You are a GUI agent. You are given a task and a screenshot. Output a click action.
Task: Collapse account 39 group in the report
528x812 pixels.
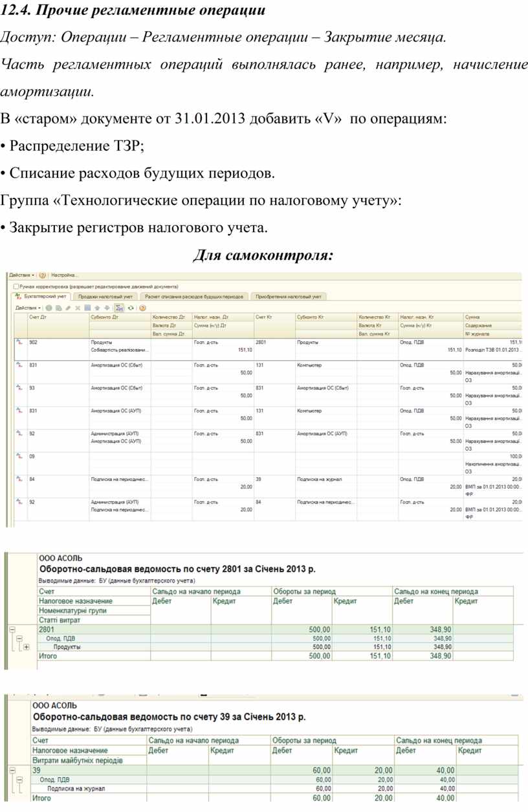pos(11,771)
